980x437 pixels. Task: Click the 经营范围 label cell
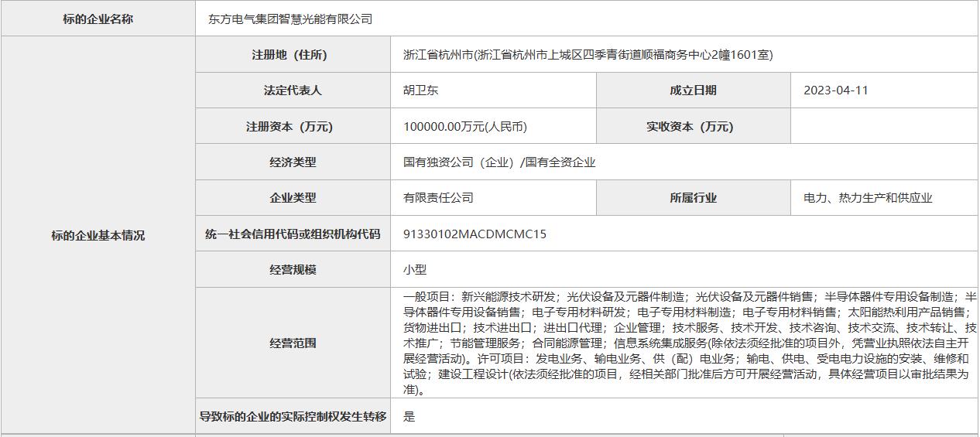(293, 343)
